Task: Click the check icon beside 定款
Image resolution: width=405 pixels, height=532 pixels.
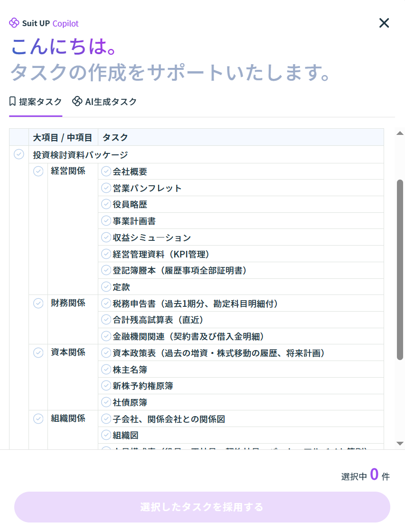Action: 106,287
